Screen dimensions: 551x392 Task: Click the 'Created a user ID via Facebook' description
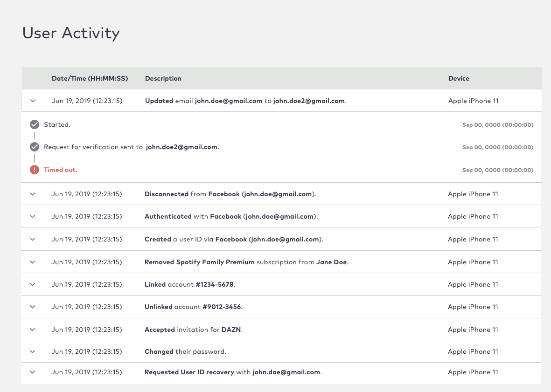click(234, 239)
